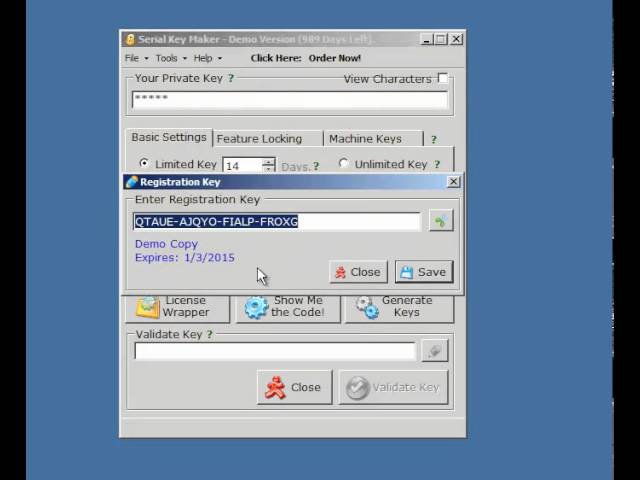Click the main window's red Close button
The image size is (640, 480).
pyautogui.click(x=295, y=387)
